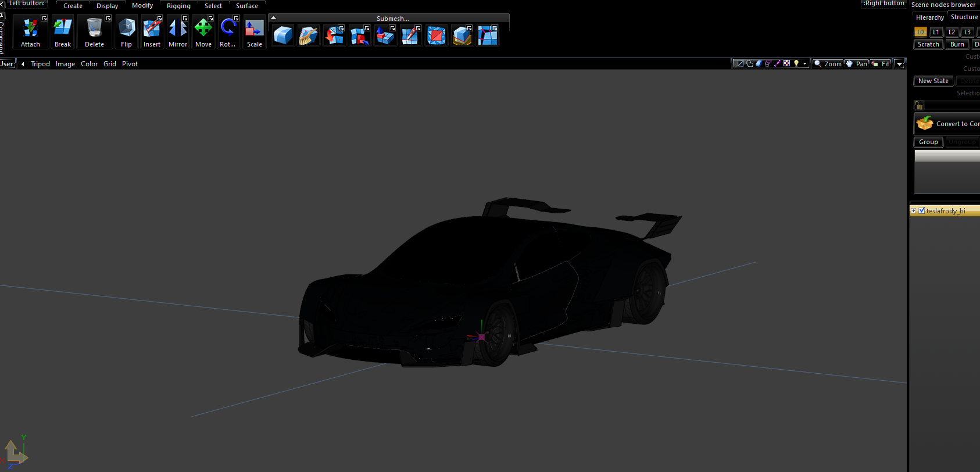Select the Attach tool

point(30,32)
